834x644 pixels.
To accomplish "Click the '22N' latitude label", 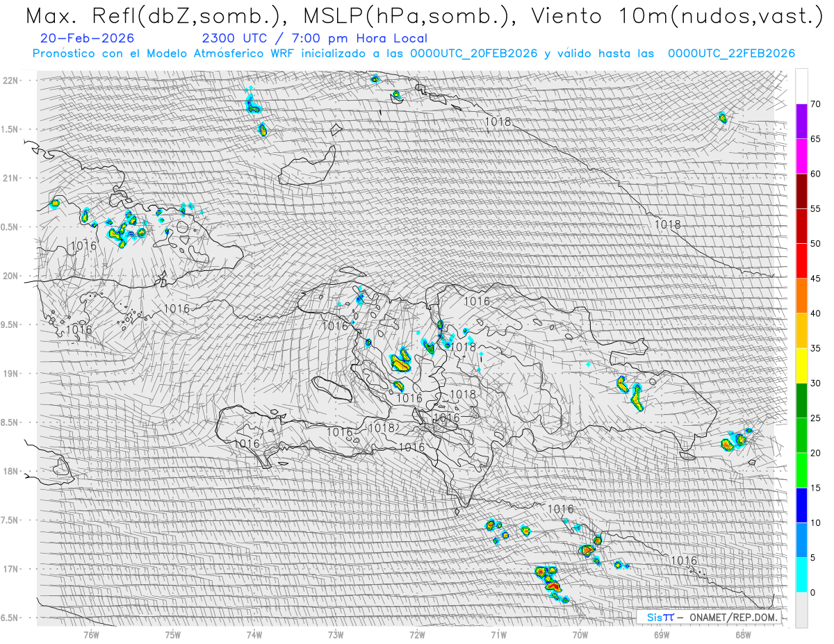I will click(x=12, y=80).
